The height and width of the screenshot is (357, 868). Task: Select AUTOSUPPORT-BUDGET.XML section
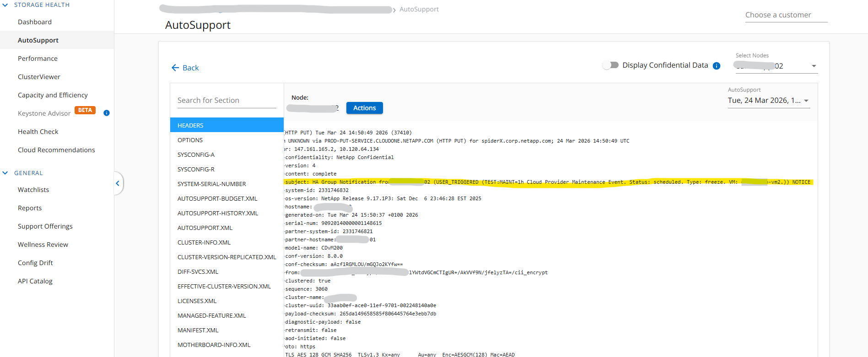227,198
